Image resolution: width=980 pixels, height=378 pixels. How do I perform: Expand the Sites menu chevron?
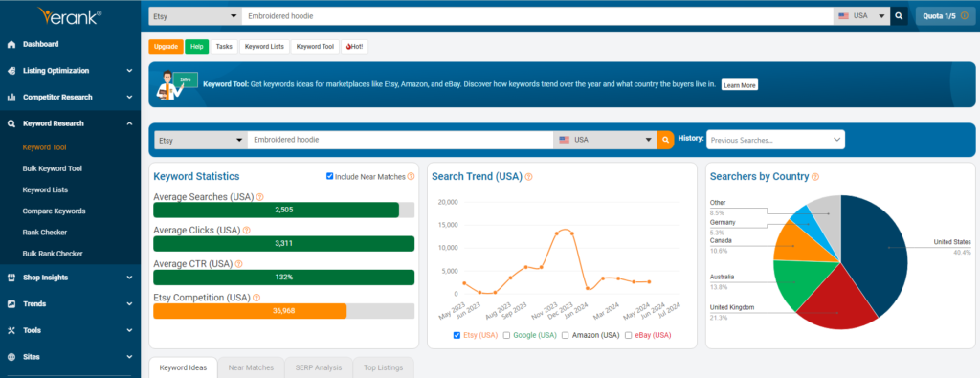tap(129, 357)
